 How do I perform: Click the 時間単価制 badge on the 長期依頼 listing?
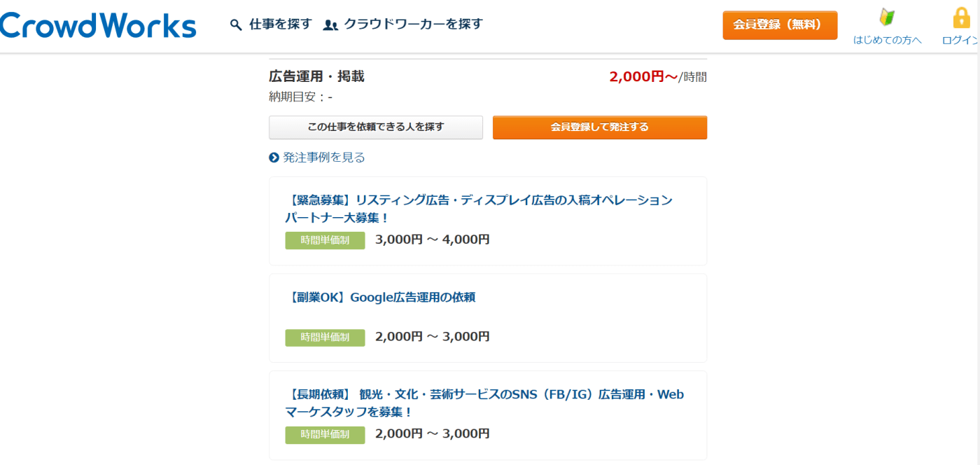tap(325, 435)
